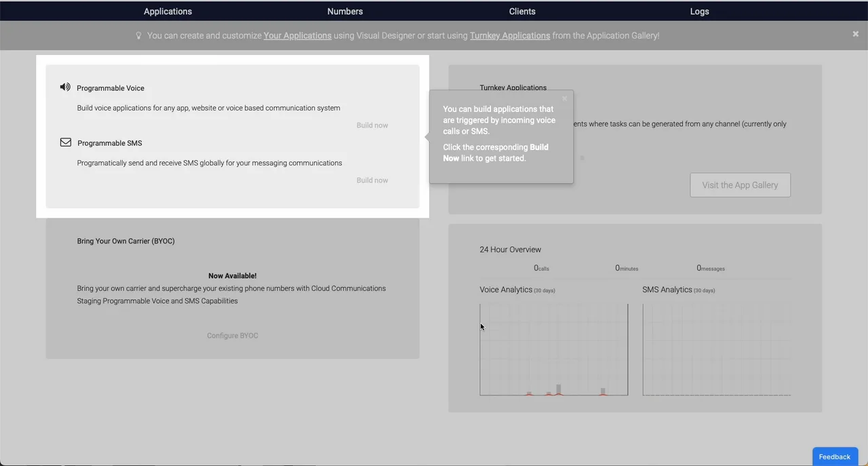Click Build now under Programmable SMS
The width and height of the screenshot is (868, 466).
pos(372,180)
